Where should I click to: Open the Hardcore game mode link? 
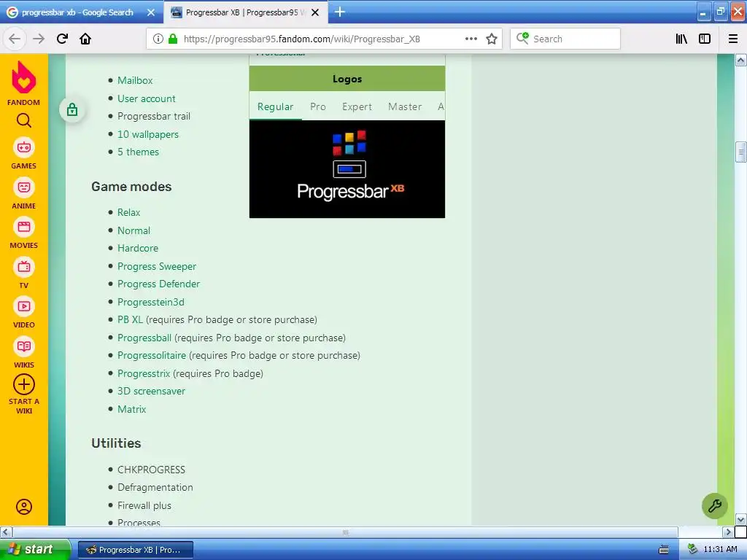click(x=138, y=248)
